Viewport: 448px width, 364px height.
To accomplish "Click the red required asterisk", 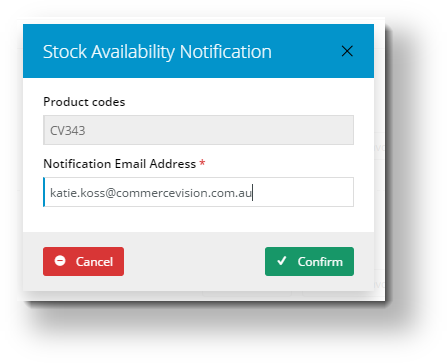I will coord(202,163).
